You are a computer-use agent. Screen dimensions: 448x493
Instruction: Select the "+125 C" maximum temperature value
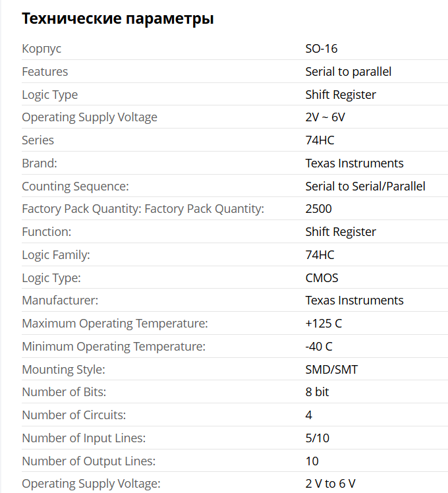click(323, 324)
